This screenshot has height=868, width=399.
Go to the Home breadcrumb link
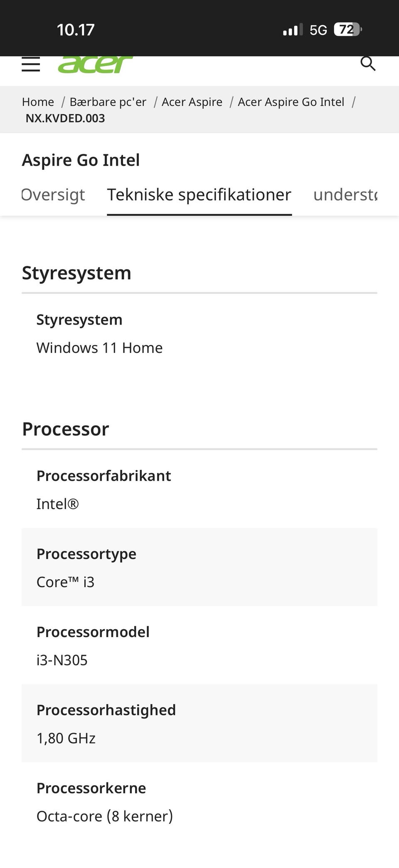38,102
